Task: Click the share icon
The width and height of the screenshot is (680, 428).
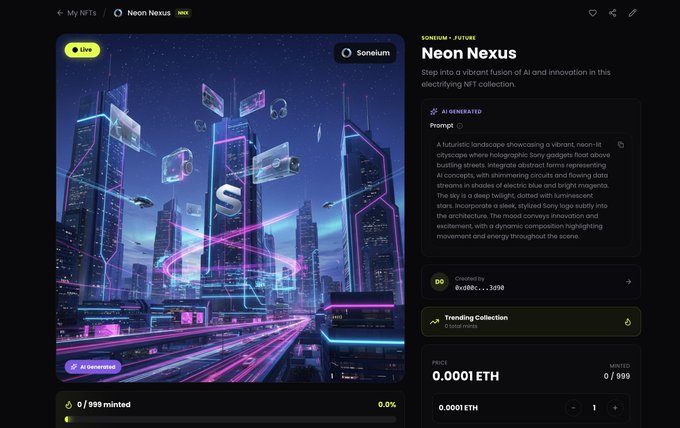Action: (x=612, y=13)
